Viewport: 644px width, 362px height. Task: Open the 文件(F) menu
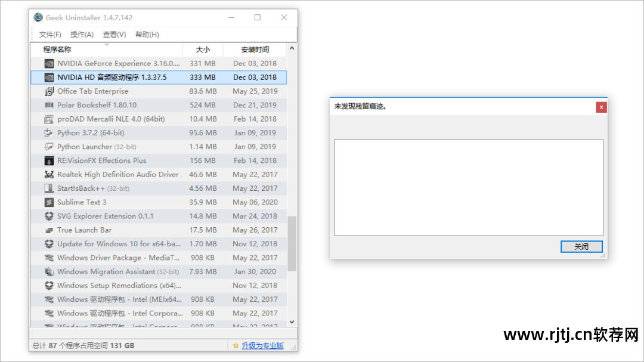50,35
